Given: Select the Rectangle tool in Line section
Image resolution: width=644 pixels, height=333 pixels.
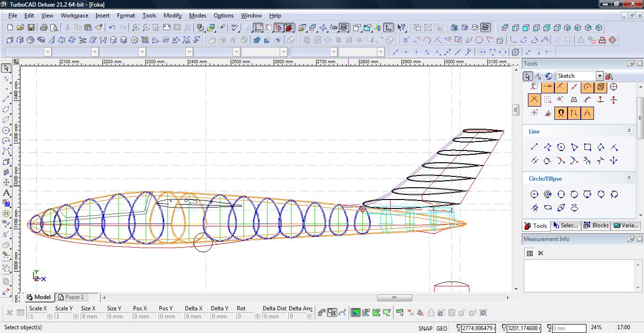Looking at the screenshot, I should point(587,147).
